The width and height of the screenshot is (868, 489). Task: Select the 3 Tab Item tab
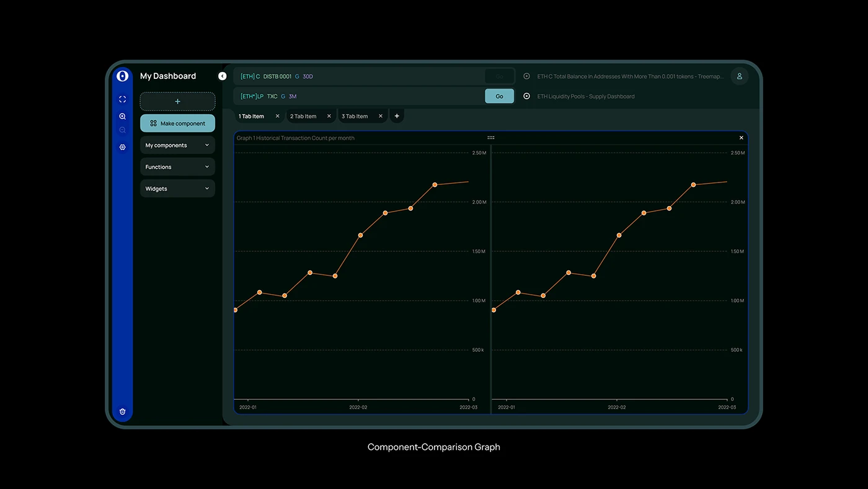tap(355, 115)
